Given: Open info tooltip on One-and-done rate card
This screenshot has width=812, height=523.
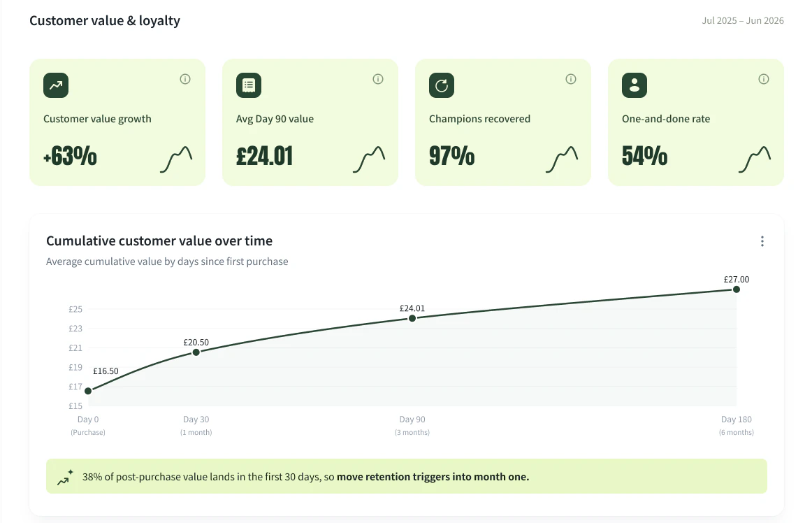Looking at the screenshot, I should (x=764, y=79).
